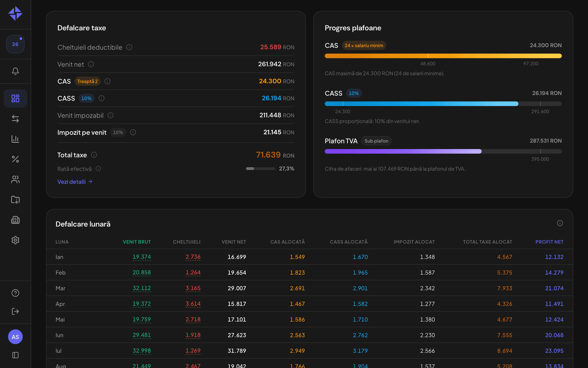
Task: Click Feb cheltuieli value 1.264
Action: [193, 273]
